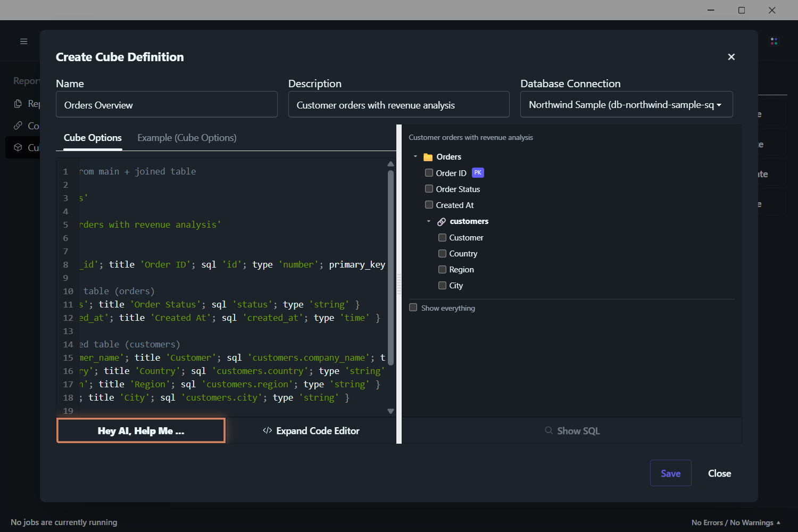Screen dimensions: 798x532
Task: Click the customers label in tree
Action: coord(469,221)
